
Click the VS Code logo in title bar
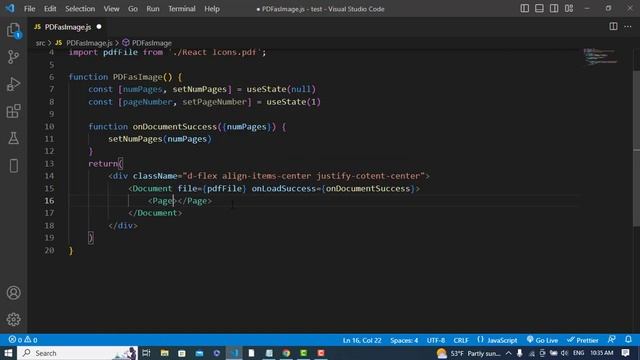point(10,8)
